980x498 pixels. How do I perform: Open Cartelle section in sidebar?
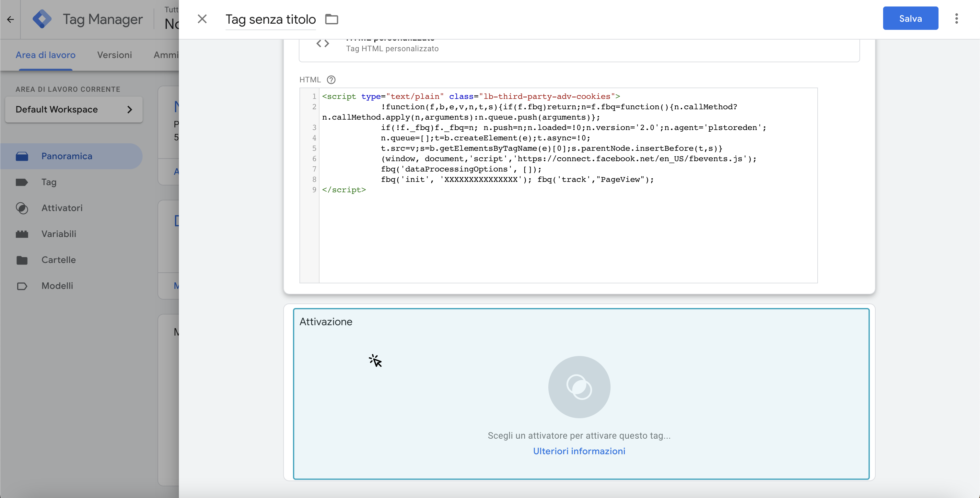point(71,260)
